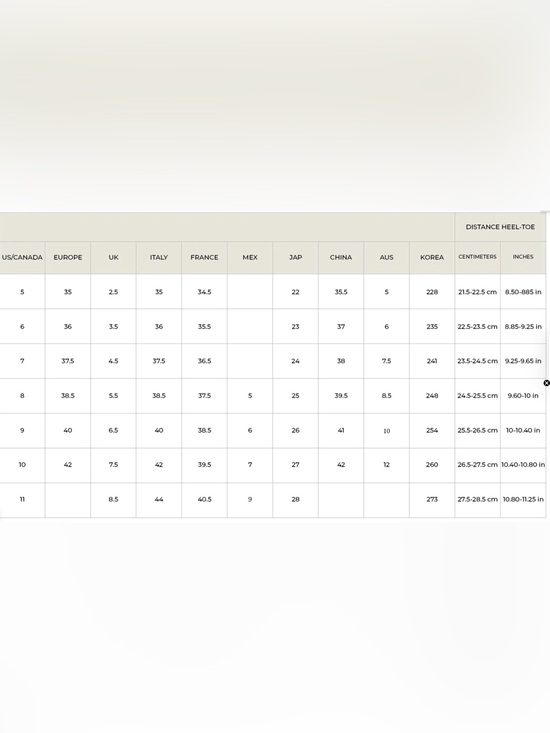The height and width of the screenshot is (733, 550).
Task: Click China size 38 cell
Action: point(341,361)
